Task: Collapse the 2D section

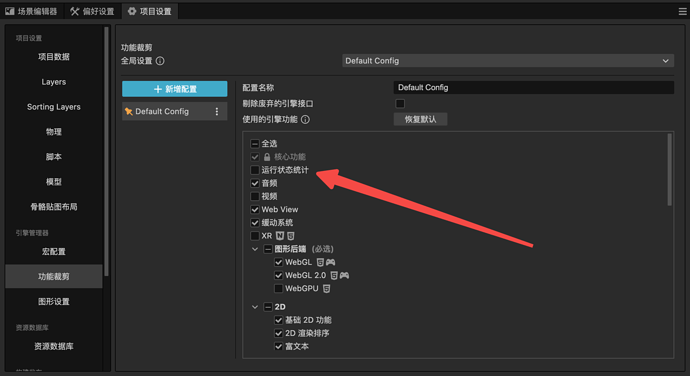Action: pyautogui.click(x=255, y=307)
